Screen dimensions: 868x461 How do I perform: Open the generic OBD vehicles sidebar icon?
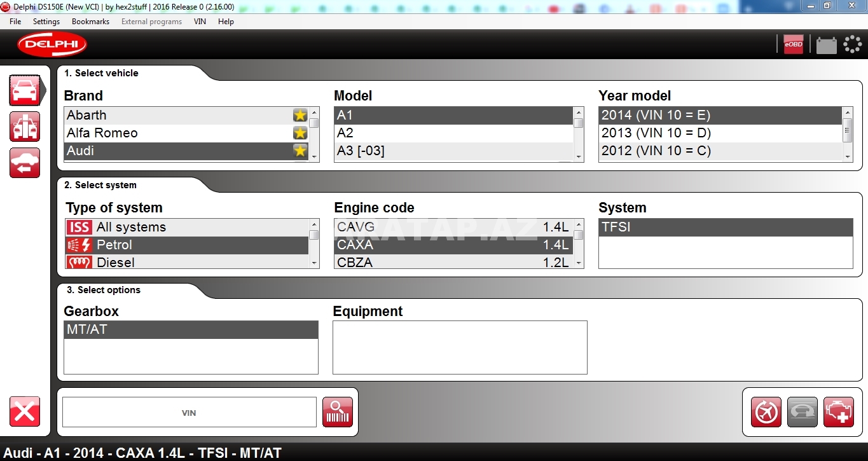[25, 126]
